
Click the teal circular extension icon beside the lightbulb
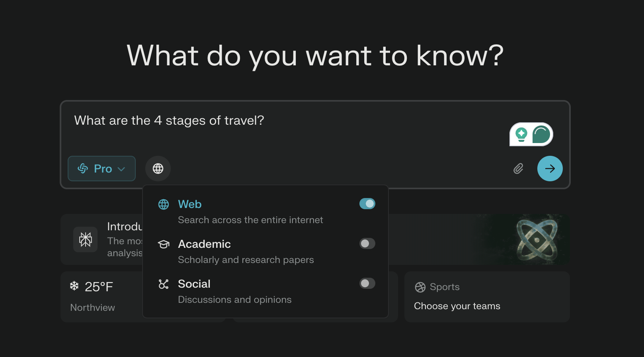coord(541,134)
